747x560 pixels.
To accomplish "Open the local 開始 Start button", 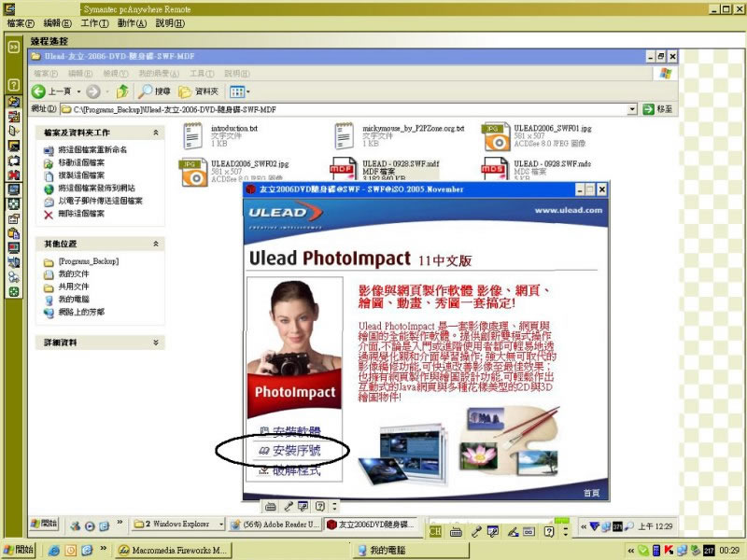I will click(19, 550).
